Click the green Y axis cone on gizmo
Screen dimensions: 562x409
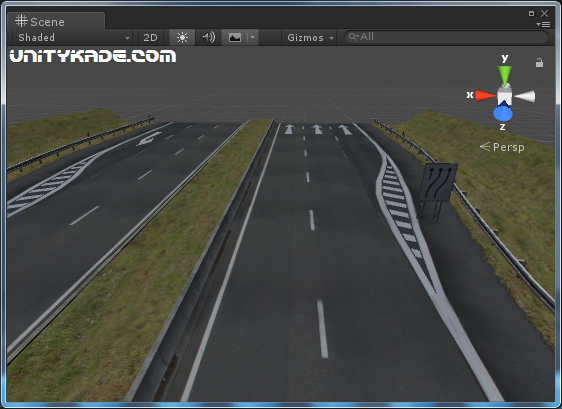[x=505, y=75]
